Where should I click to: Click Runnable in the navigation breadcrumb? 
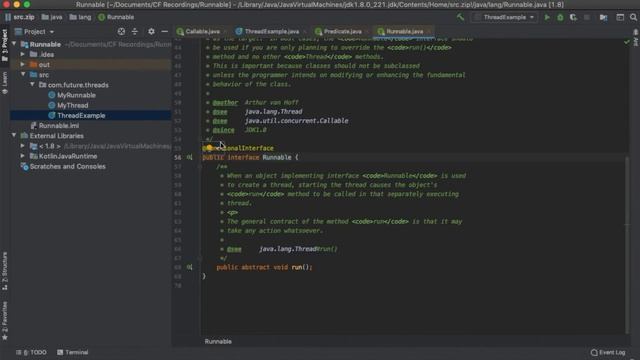pos(116,17)
